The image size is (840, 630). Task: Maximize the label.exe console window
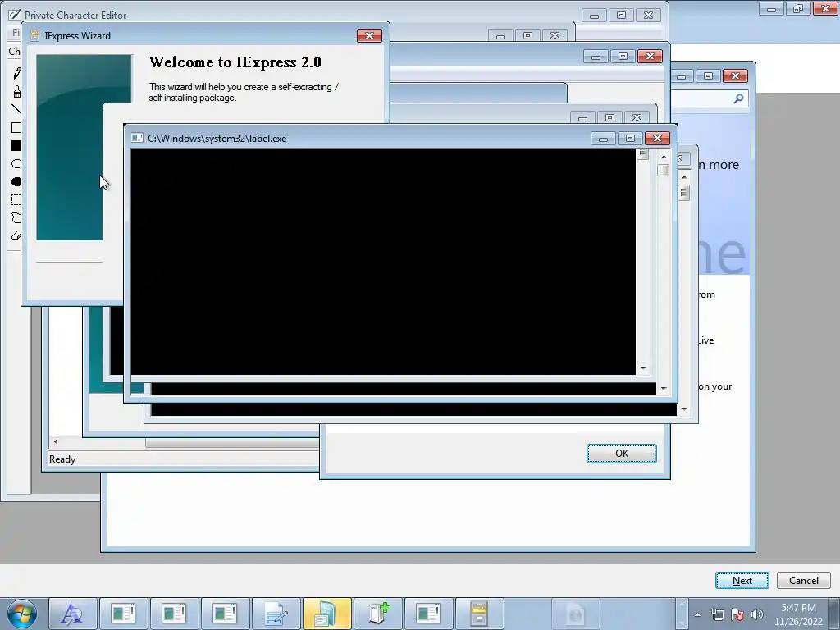pos(630,138)
